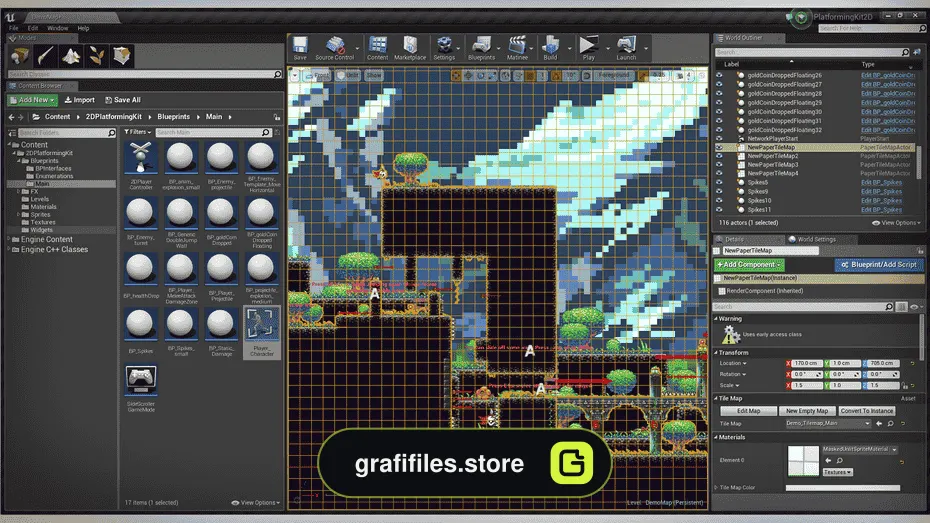Toggle Details panel property matrix icon
930x523 pixels.
pyautogui.click(x=902, y=307)
